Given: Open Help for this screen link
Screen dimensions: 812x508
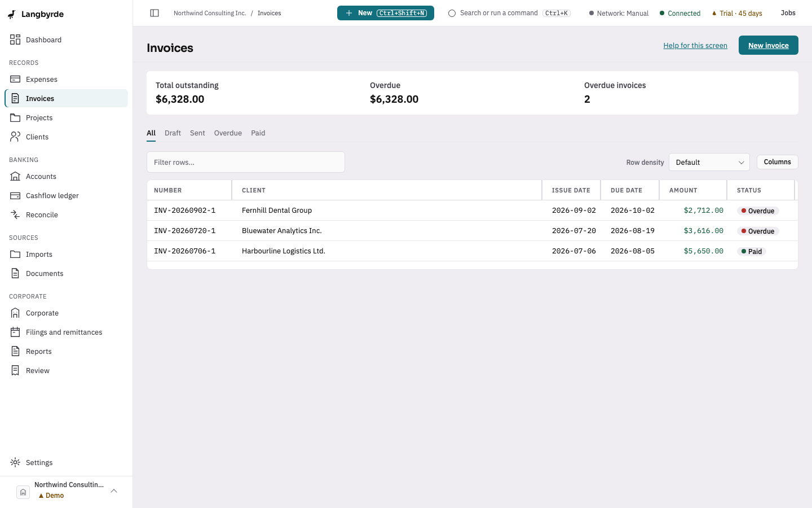Looking at the screenshot, I should (x=695, y=46).
